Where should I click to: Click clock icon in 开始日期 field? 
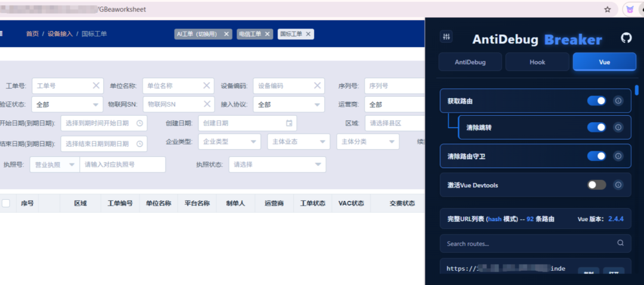click(x=139, y=123)
